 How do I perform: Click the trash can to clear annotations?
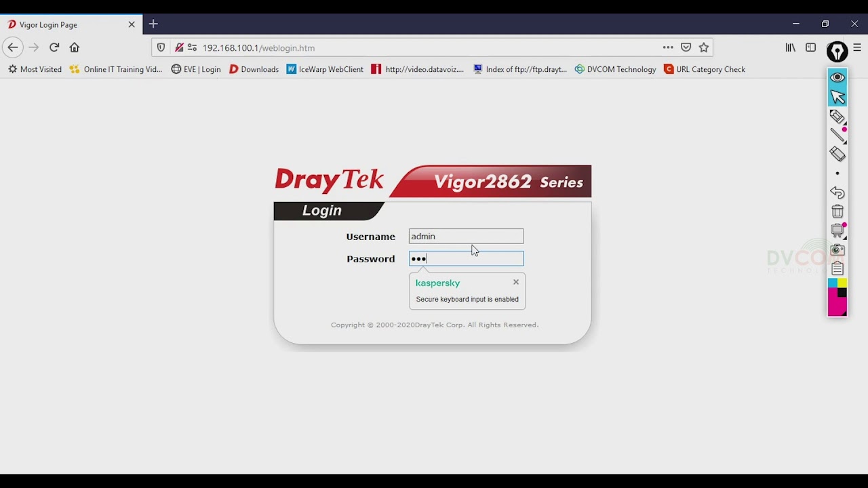[x=837, y=211]
